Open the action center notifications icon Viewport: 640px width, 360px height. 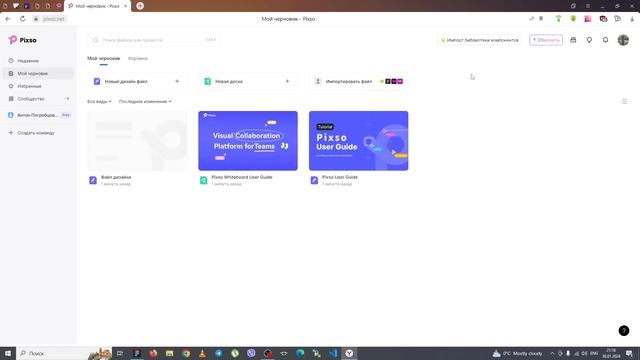tap(629, 353)
